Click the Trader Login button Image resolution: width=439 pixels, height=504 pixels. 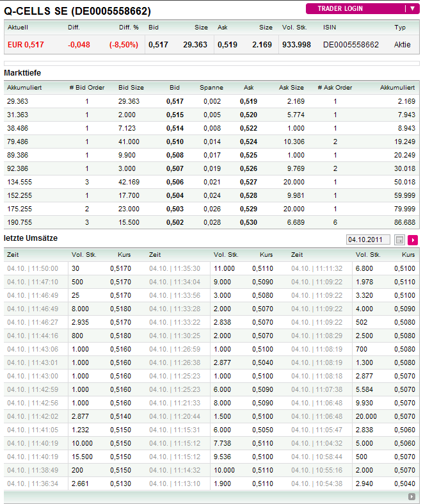(x=357, y=8)
